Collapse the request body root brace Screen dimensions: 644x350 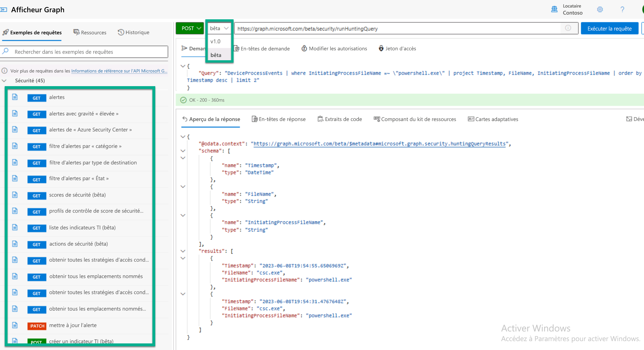click(183, 66)
